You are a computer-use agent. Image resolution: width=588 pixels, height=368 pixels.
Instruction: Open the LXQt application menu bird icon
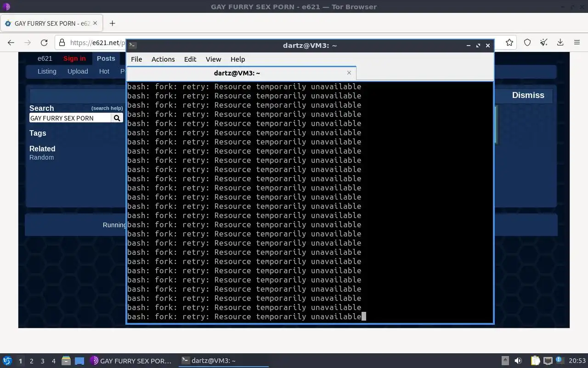7,361
